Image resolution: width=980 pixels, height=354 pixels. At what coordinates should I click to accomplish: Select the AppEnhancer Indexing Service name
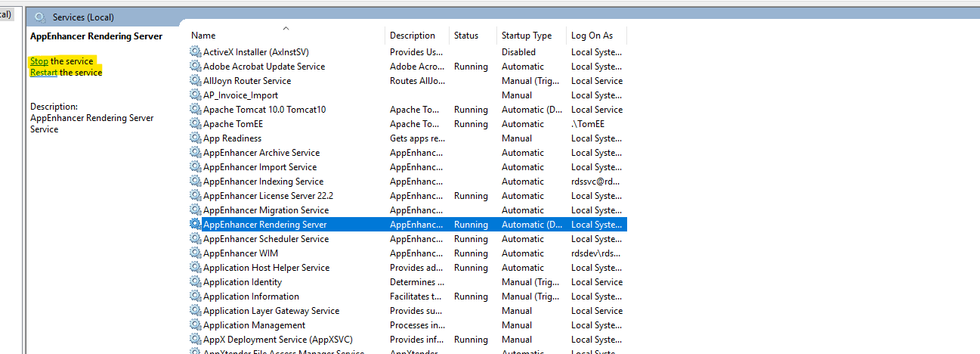[x=263, y=182]
